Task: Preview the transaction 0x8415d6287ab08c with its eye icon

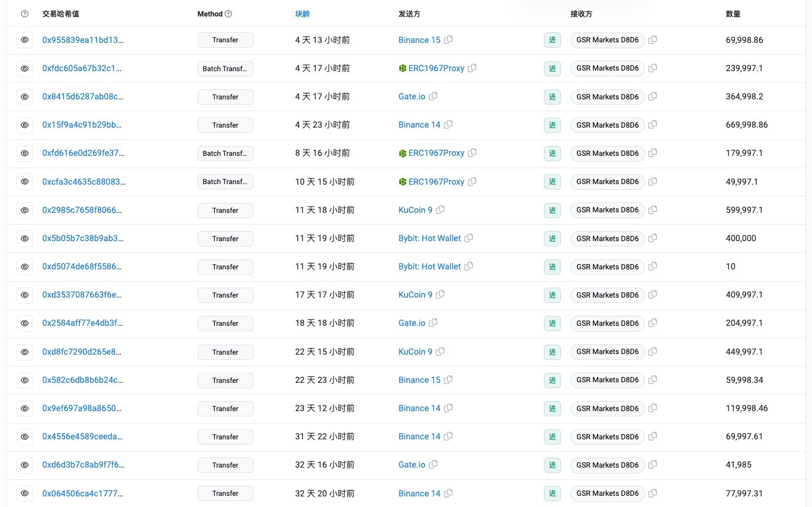Action: (x=25, y=96)
